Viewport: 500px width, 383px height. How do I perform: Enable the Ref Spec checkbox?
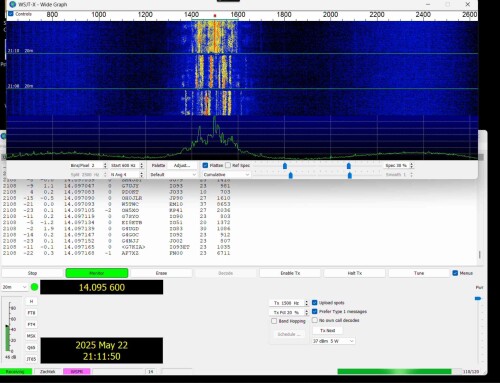click(x=228, y=165)
